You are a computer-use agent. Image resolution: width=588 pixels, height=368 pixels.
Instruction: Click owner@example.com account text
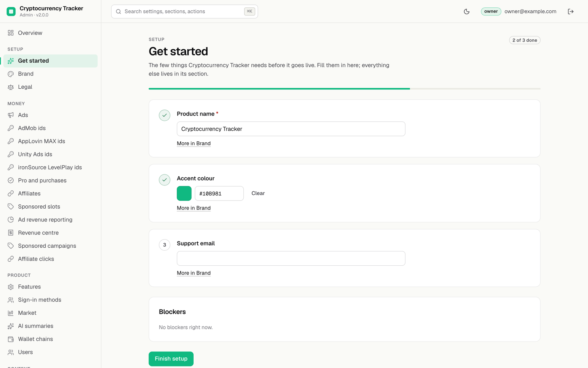530,11
